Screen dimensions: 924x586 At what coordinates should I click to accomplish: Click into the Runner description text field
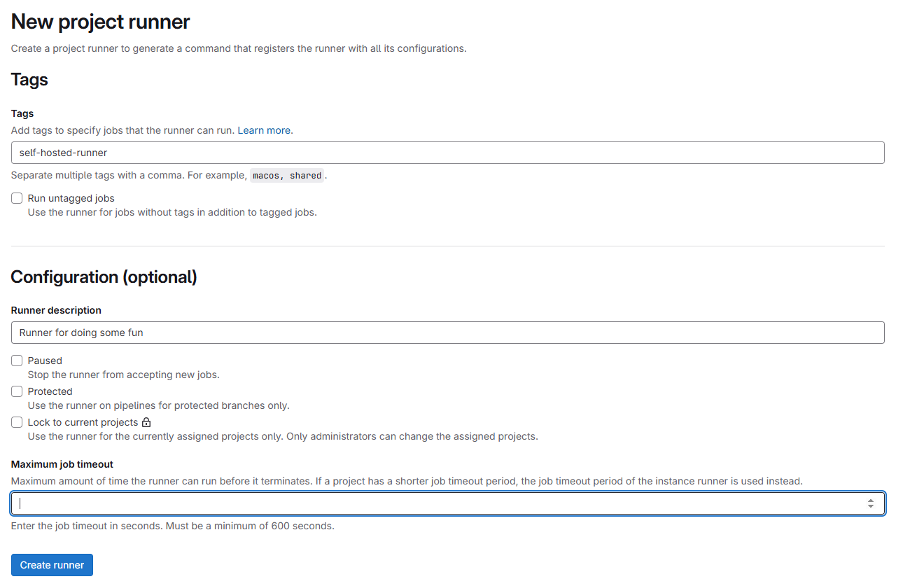tap(447, 333)
